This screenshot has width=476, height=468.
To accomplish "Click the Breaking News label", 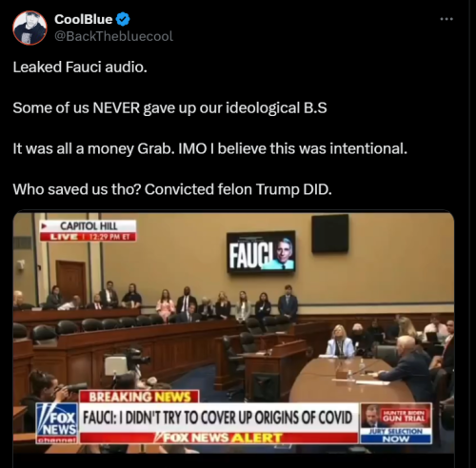I will coord(139,397).
